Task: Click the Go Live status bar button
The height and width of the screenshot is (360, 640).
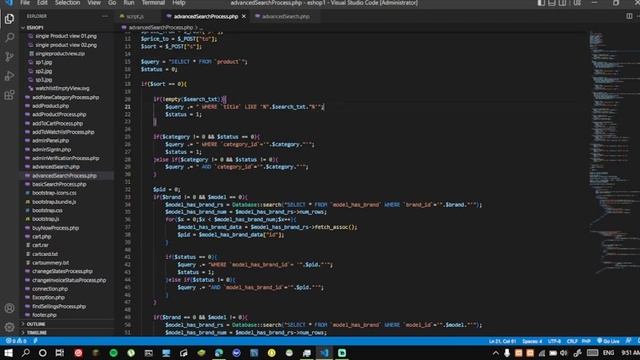Action: (608, 341)
